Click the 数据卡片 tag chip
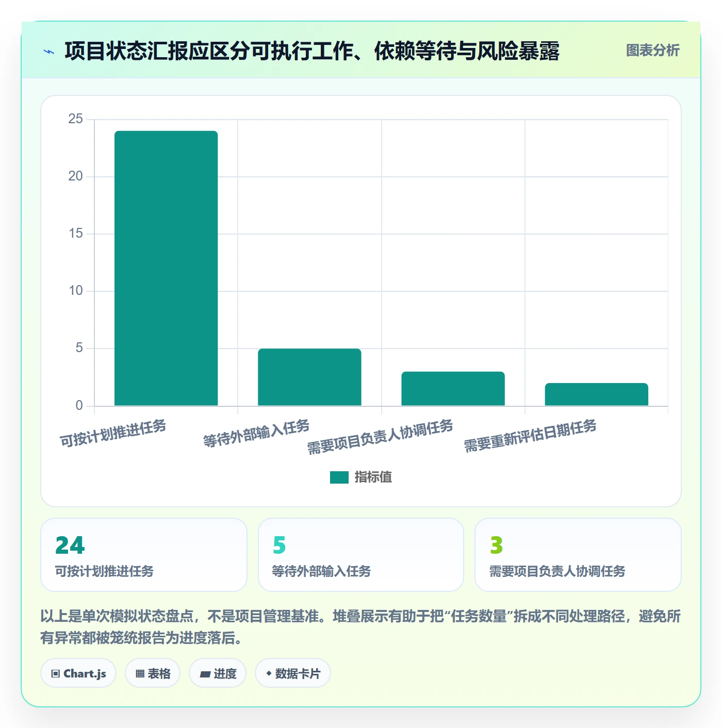This screenshot has height=728, width=722. 293,673
